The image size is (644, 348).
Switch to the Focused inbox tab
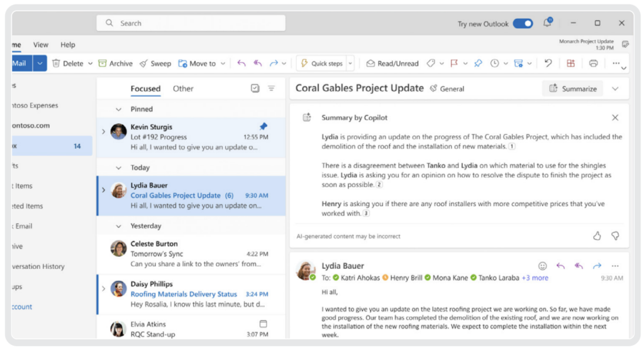pyautogui.click(x=145, y=88)
